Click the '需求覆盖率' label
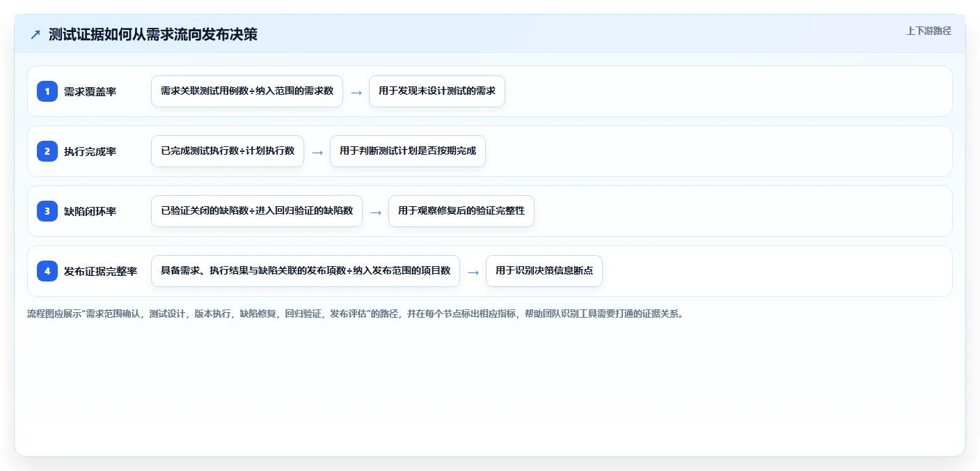 (x=90, y=91)
